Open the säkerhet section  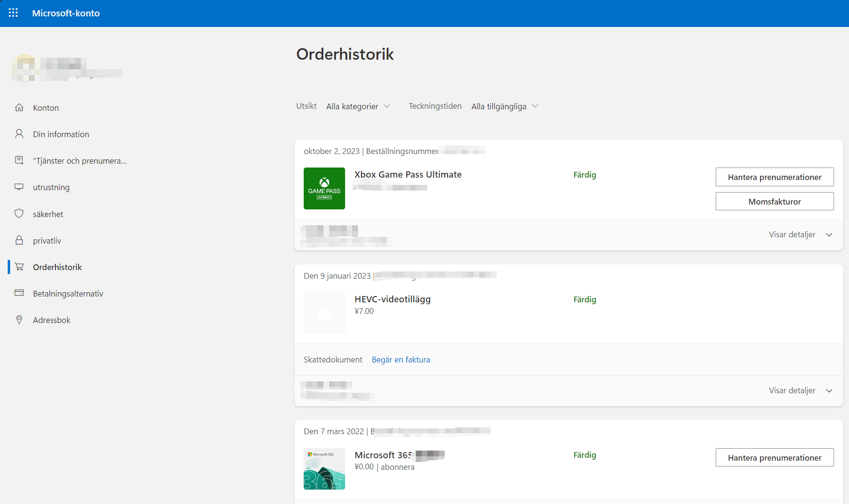click(x=48, y=214)
